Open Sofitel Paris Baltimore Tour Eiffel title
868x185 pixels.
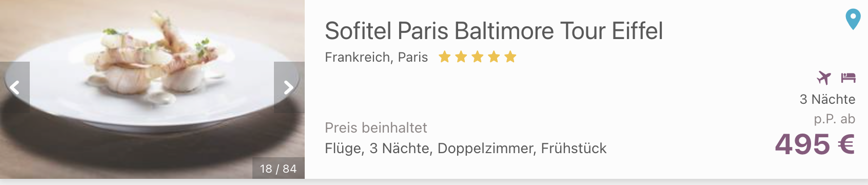[x=494, y=31]
